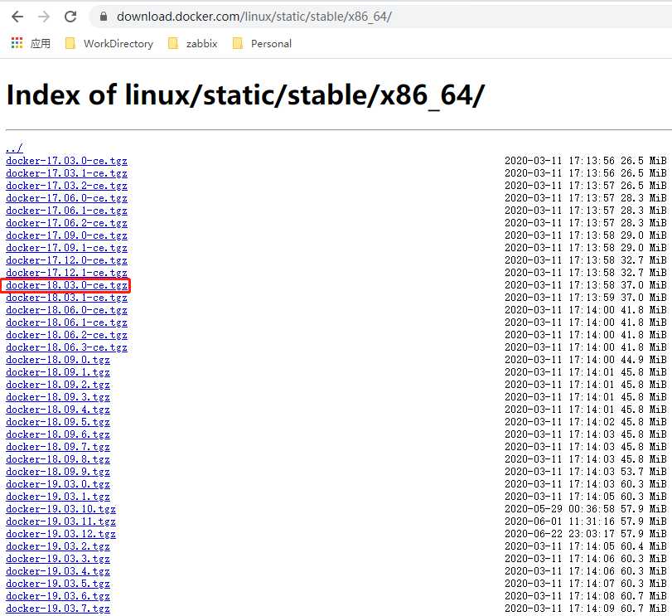
Task: Click the 2020-05-29 date for docker-19.03.10
Action: [533, 509]
